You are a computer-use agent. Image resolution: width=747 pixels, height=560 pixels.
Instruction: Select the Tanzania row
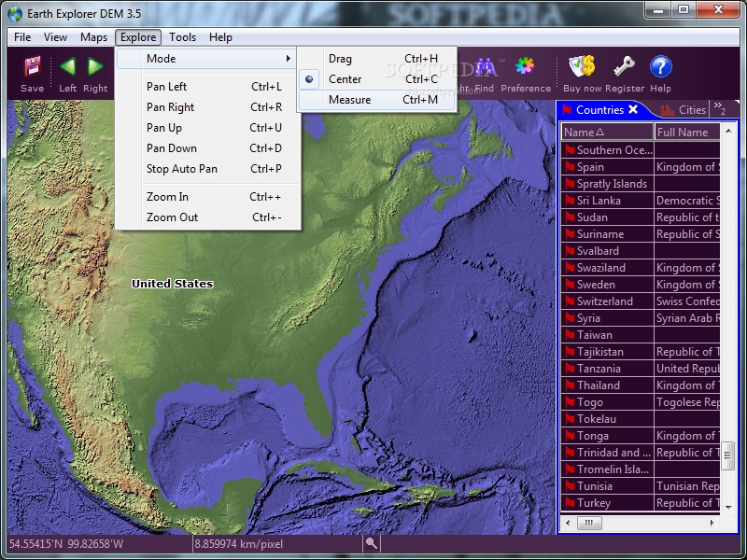[641, 369]
